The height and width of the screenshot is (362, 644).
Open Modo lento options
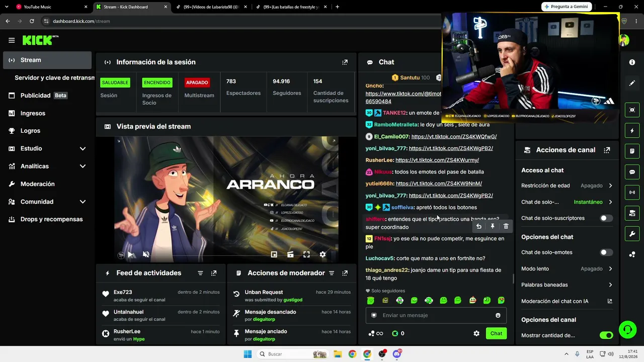coord(567,268)
